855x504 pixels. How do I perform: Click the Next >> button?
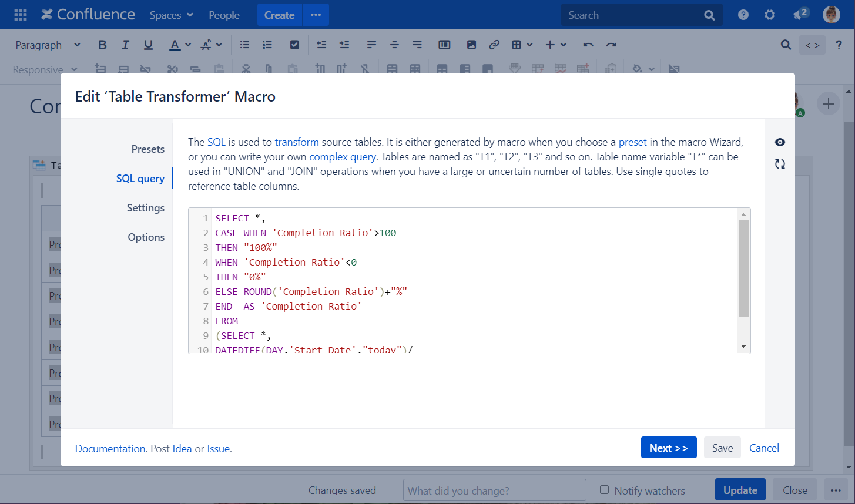tap(669, 448)
